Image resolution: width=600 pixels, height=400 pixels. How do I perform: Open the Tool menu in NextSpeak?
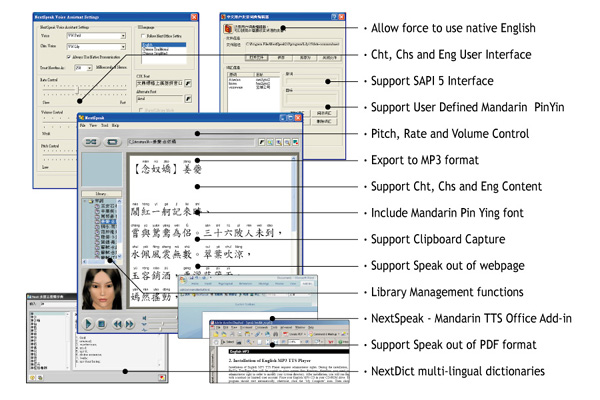[x=104, y=126]
